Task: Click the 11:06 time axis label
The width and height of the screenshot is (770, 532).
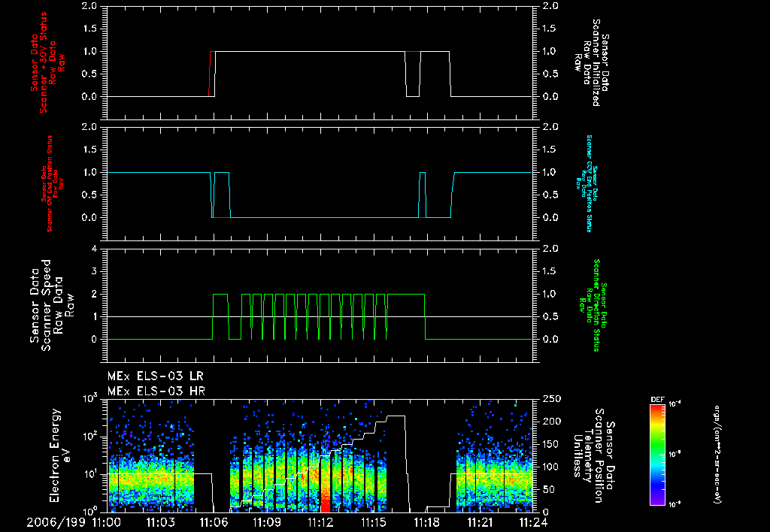Action: pyautogui.click(x=214, y=522)
